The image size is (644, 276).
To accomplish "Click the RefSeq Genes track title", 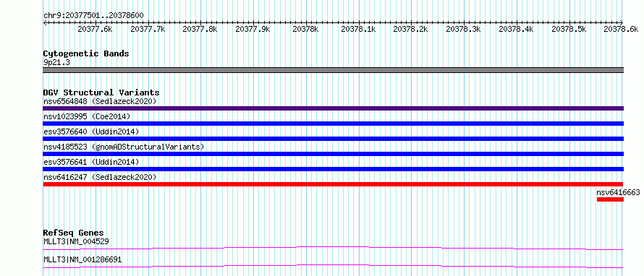I will click(x=74, y=233).
